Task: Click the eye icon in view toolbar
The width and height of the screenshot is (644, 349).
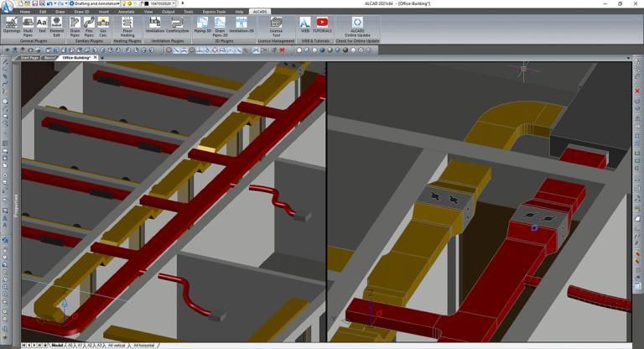Action: point(7,50)
